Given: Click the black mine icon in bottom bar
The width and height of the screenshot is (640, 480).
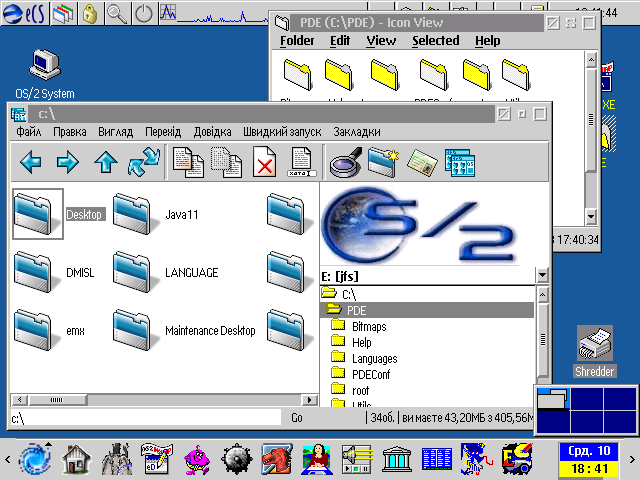Looking at the screenshot, I should 236,459.
